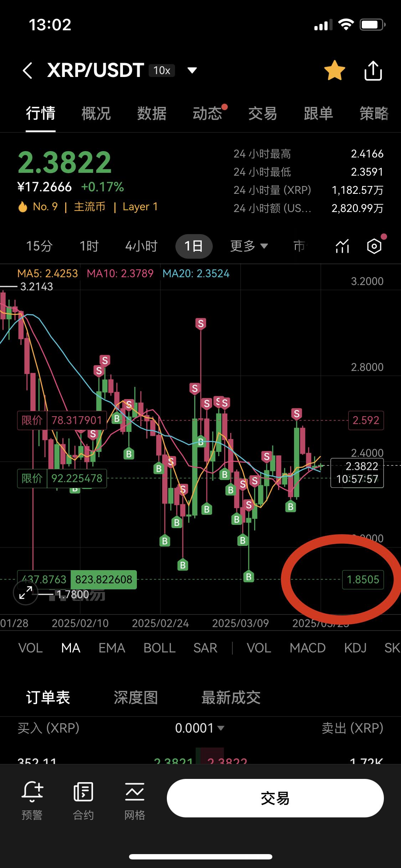Screen dimensions: 401x868
Task: Expand the XRP/USDT pair dropdown arrow
Action: pyautogui.click(x=192, y=70)
